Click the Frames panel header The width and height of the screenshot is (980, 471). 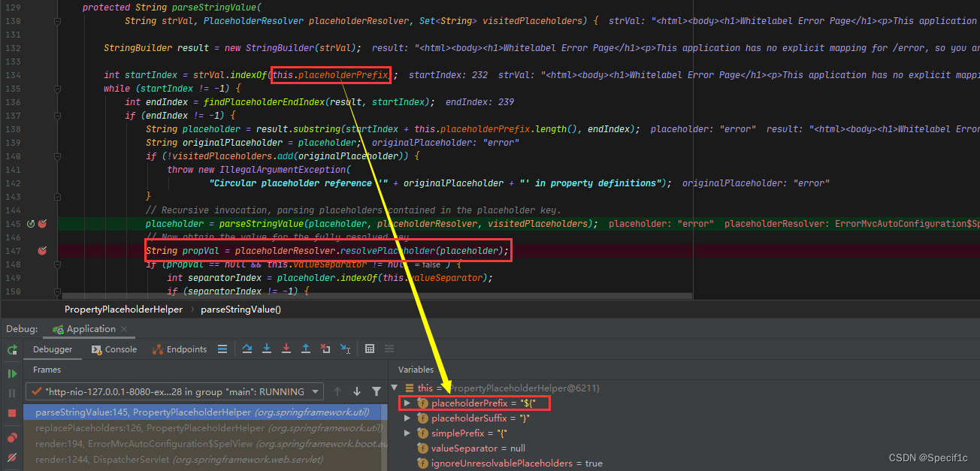47,370
